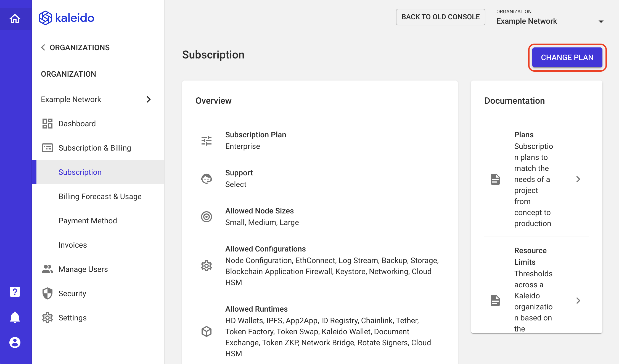Open the user account profile icon
Viewport: 619px width, 364px height.
click(15, 342)
